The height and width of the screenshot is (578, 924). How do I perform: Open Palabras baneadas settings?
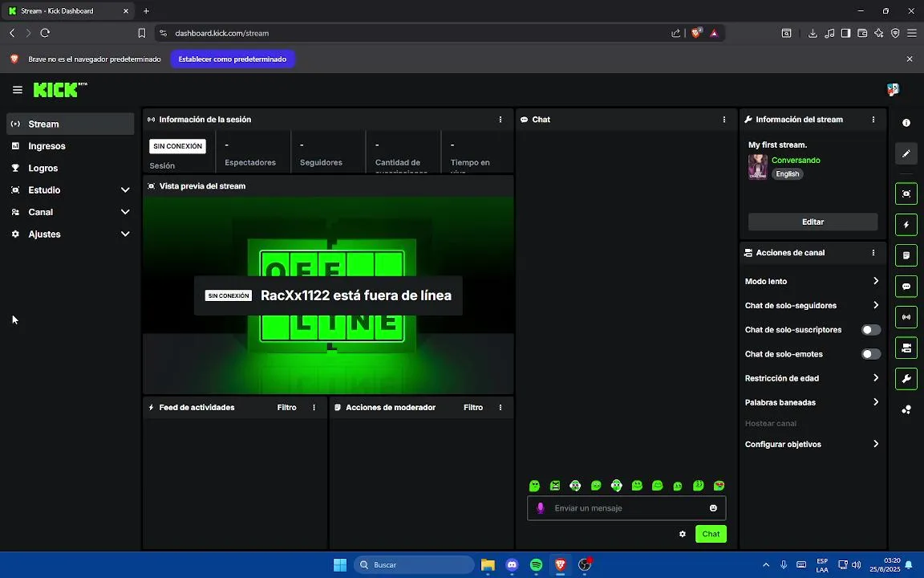(x=812, y=402)
